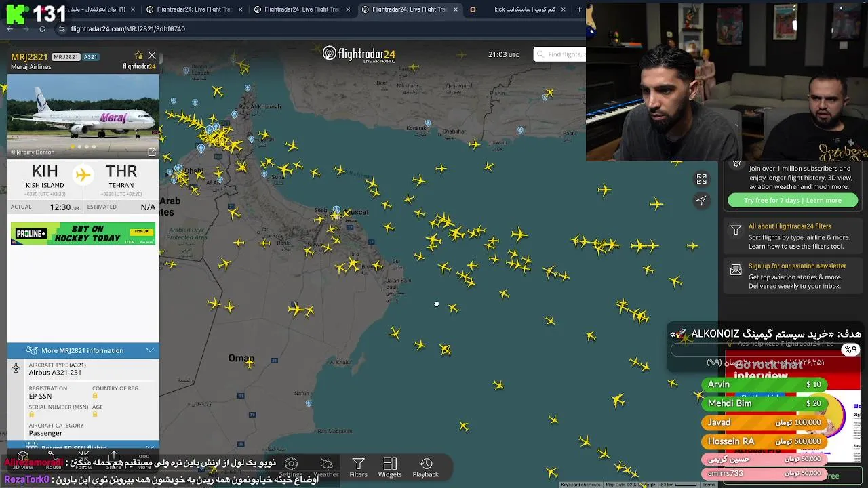This screenshot has width=868, height=488.
Task: Center map on my location
Action: (x=701, y=200)
